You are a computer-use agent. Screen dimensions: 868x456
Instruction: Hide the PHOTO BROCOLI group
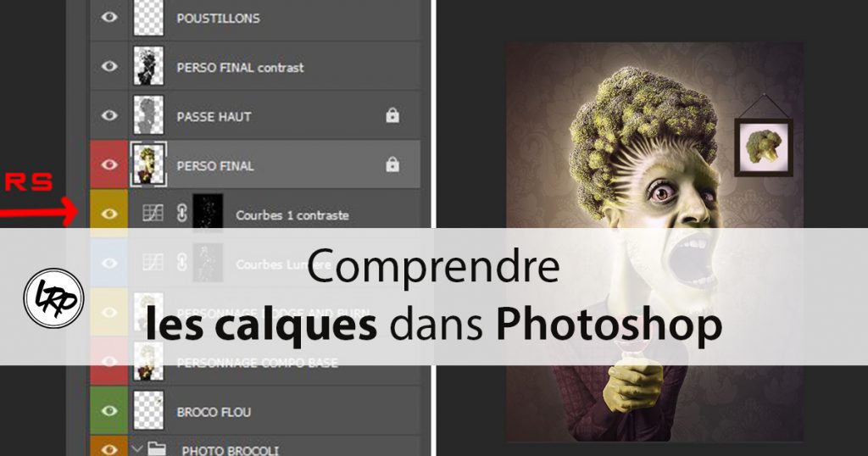[109, 449]
